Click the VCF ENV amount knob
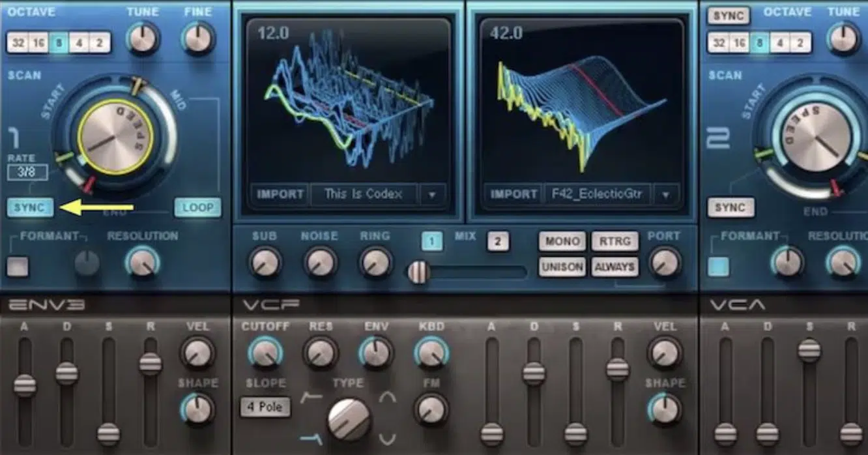 (x=375, y=353)
